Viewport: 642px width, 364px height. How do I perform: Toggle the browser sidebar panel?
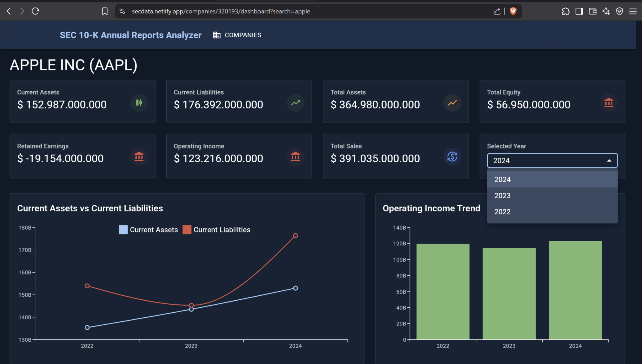coord(579,11)
